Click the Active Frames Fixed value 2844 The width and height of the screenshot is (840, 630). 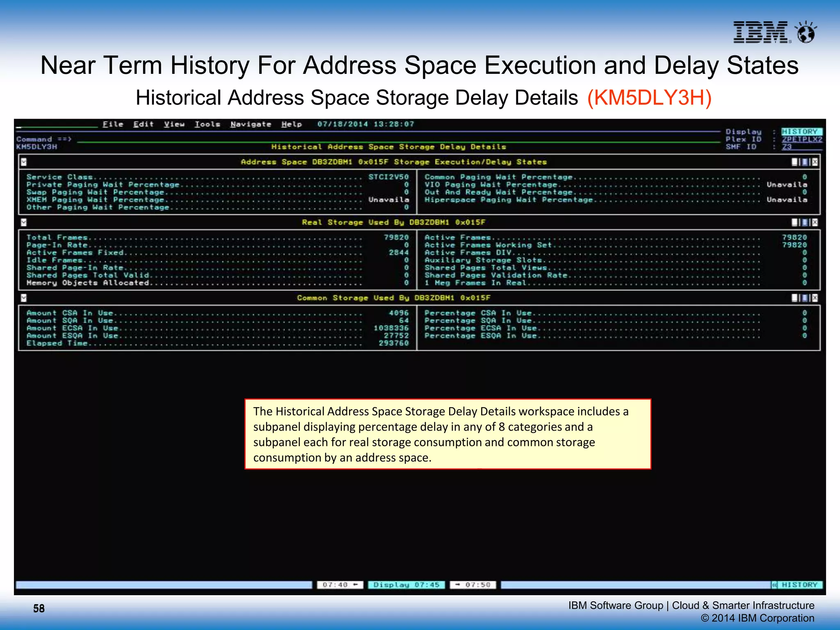399,253
